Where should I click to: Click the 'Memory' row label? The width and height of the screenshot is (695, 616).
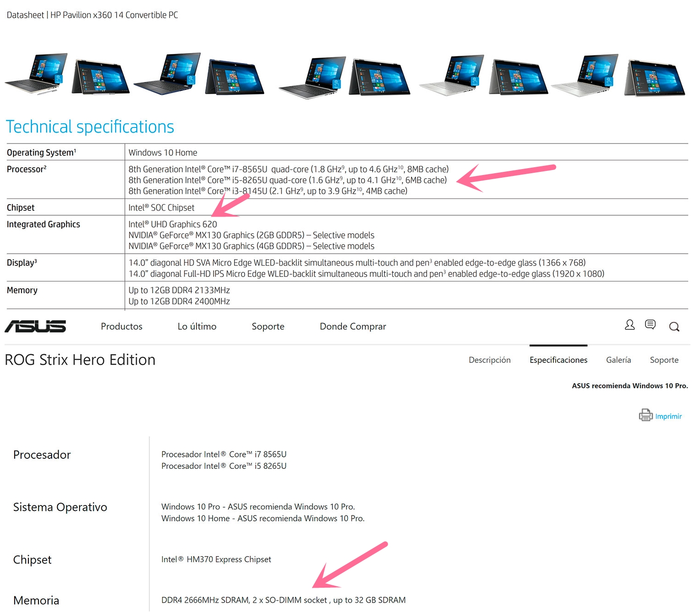pyautogui.click(x=22, y=290)
